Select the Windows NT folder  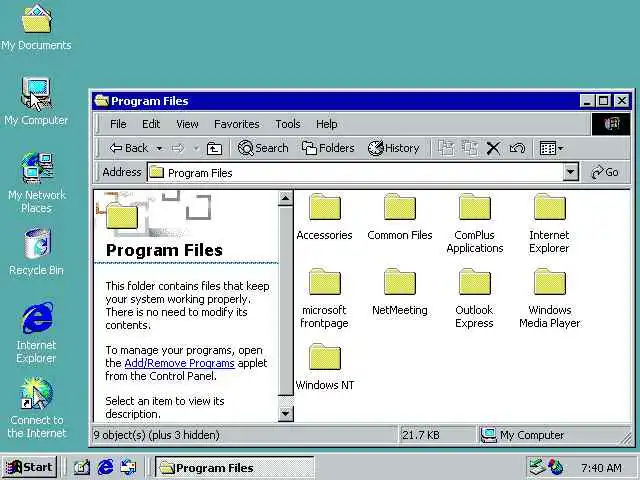pyautogui.click(x=324, y=367)
